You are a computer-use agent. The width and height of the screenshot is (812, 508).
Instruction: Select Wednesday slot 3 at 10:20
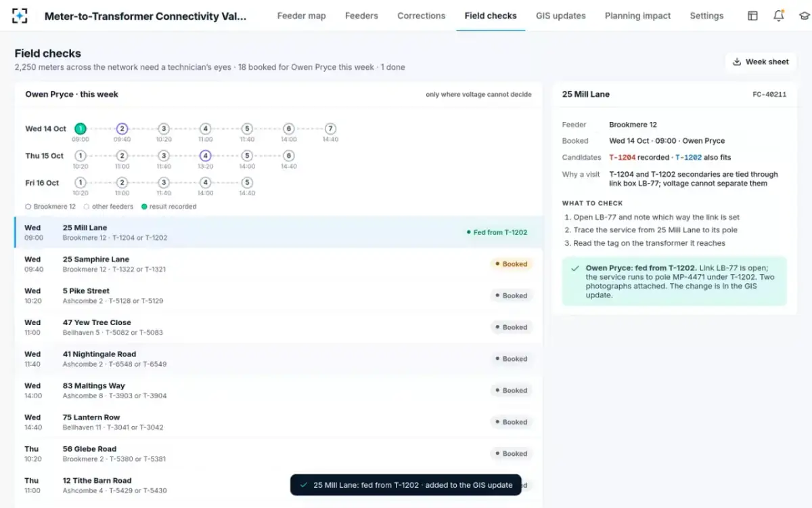click(x=164, y=129)
